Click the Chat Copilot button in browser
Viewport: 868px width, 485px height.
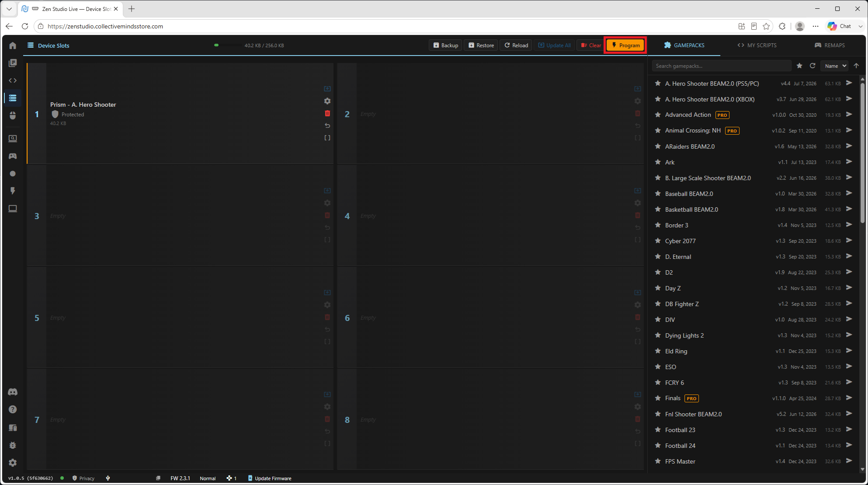(840, 26)
